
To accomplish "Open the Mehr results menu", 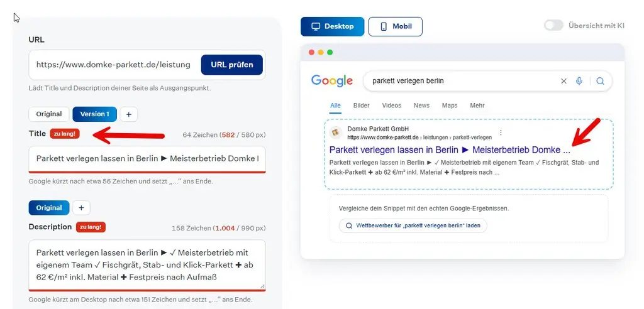I will 477,106.
